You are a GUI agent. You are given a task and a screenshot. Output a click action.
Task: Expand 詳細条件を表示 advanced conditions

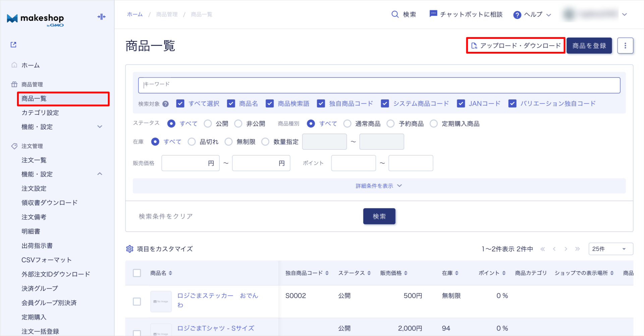pyautogui.click(x=379, y=186)
